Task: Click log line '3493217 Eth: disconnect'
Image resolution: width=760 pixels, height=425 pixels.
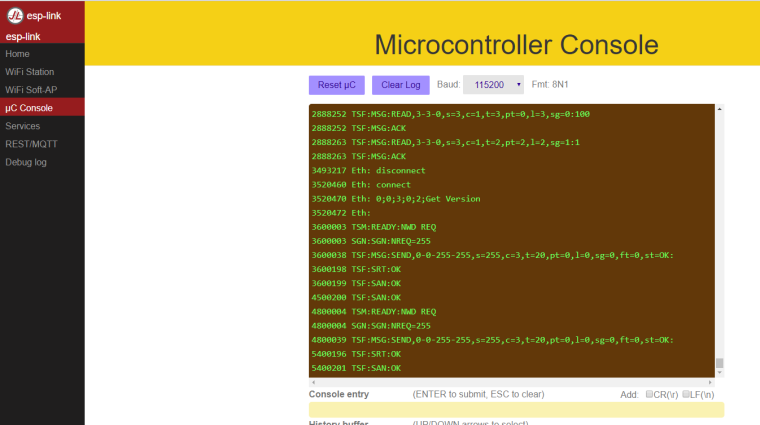Action: (368, 171)
